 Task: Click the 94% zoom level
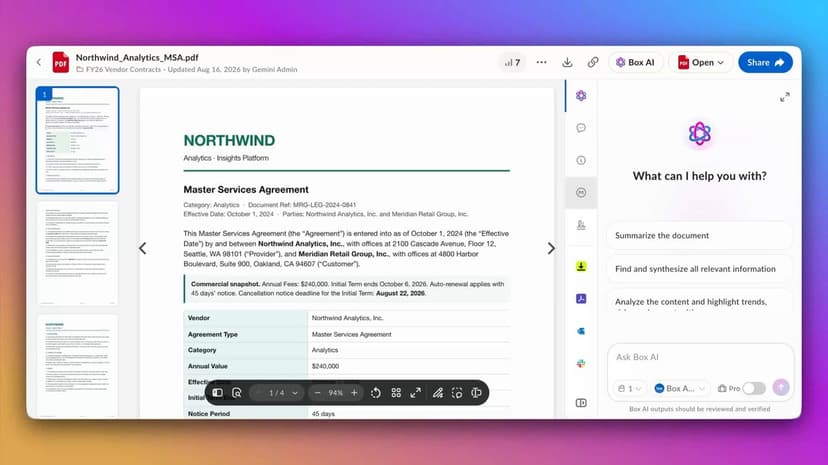(x=335, y=393)
